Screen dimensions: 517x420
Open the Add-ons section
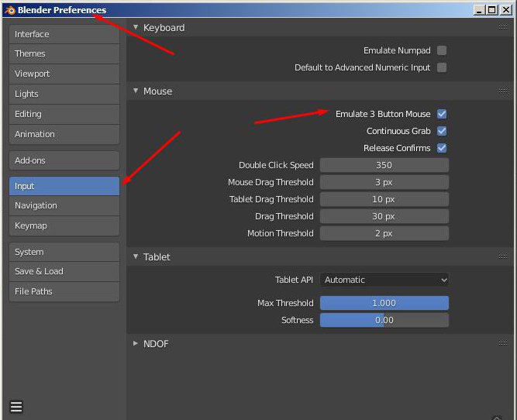(64, 160)
